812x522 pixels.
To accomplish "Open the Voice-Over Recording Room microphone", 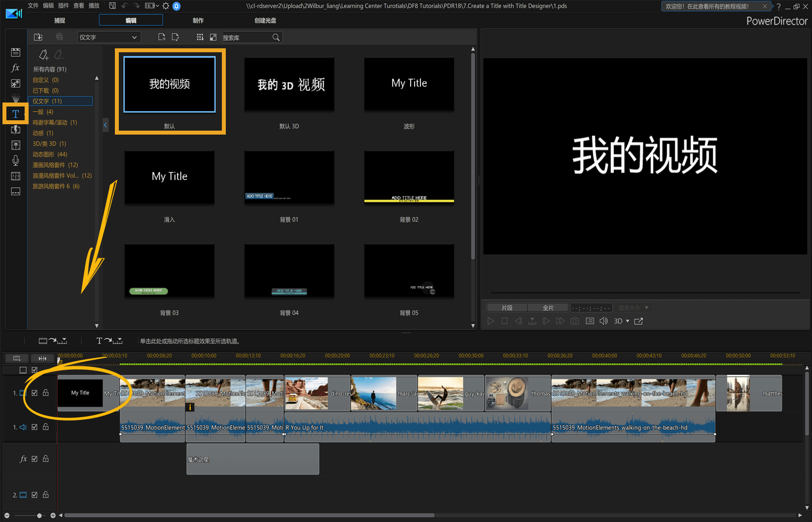I will [x=15, y=160].
